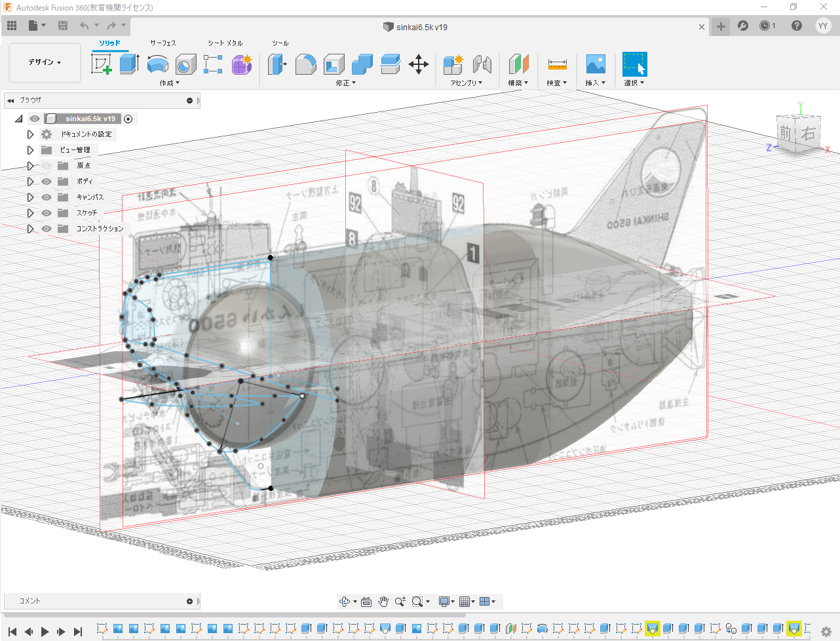
Task: Expand the ビュー管理 node
Action: tap(30, 150)
